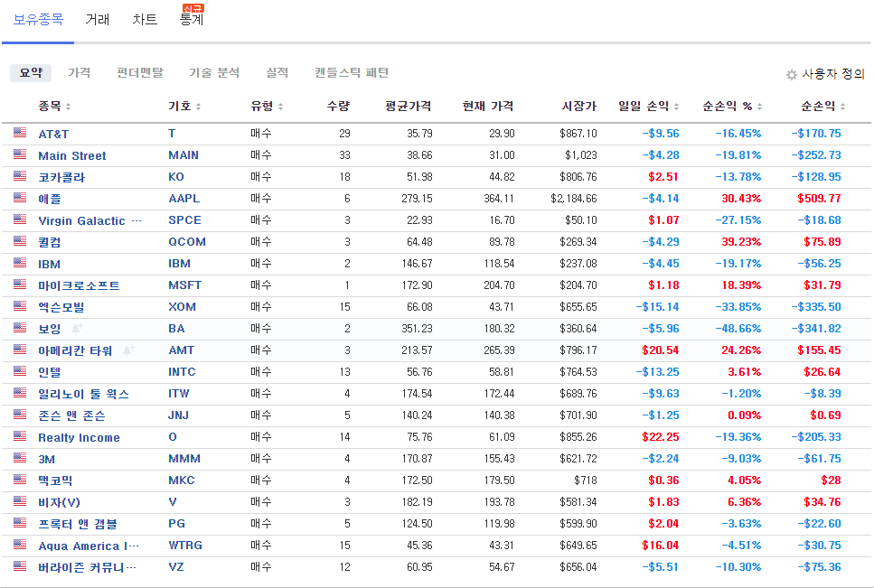Click the XOM ticker symbol
This screenshot has height=588, width=874.
point(183,307)
